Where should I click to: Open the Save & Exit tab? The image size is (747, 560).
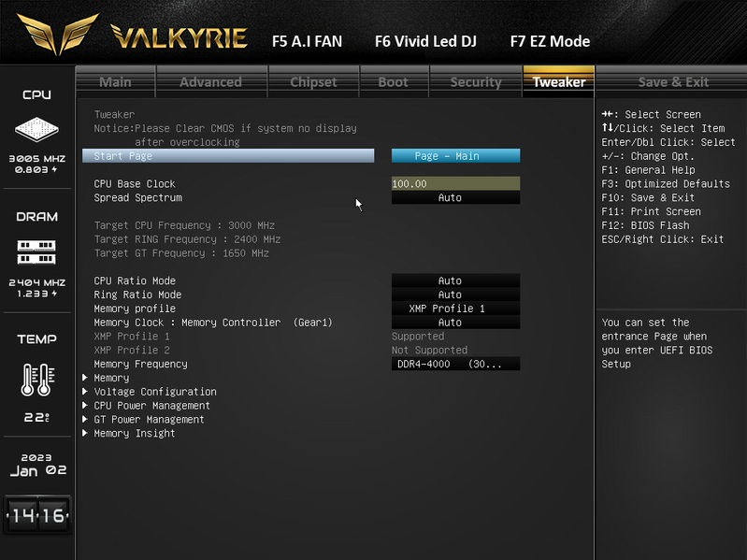(673, 82)
